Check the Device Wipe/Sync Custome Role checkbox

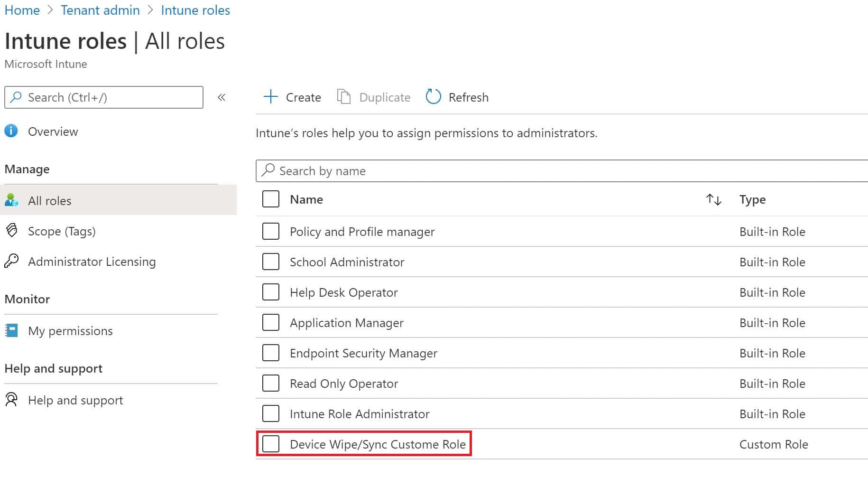point(270,444)
